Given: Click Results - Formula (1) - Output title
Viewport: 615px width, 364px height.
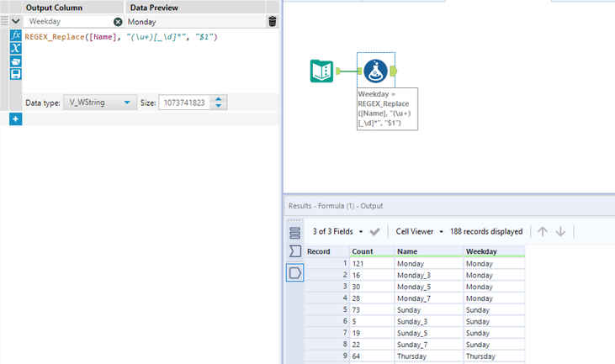Looking at the screenshot, I should pyautogui.click(x=336, y=206).
